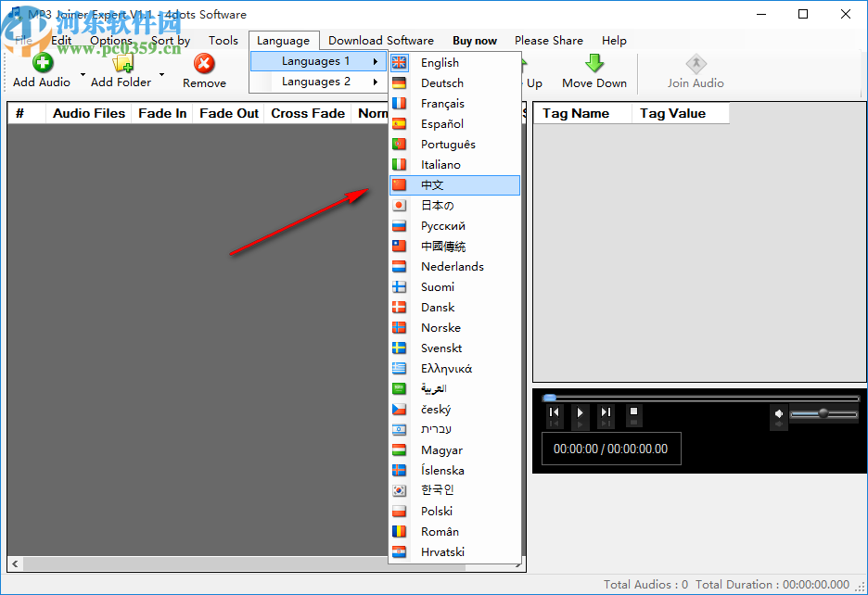This screenshot has width=868, height=595.
Task: Select Nederlands from the language list
Action: point(453,266)
